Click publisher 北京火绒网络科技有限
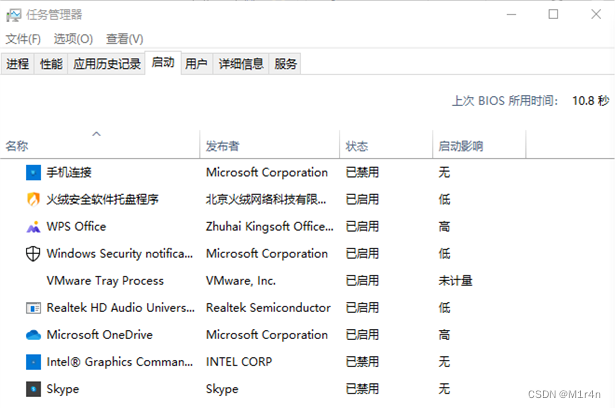The width and height of the screenshot is (616, 408). point(266,199)
